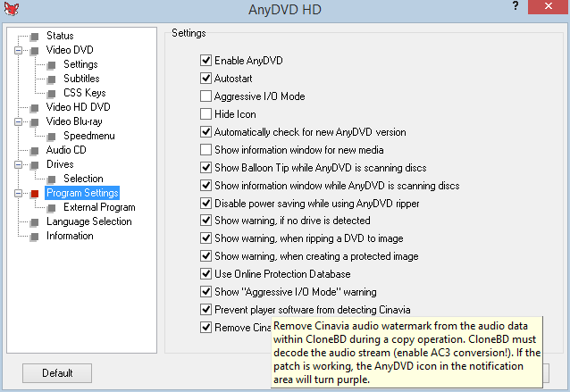
Task: Toggle warning when creating a protected image
Action: (x=205, y=255)
